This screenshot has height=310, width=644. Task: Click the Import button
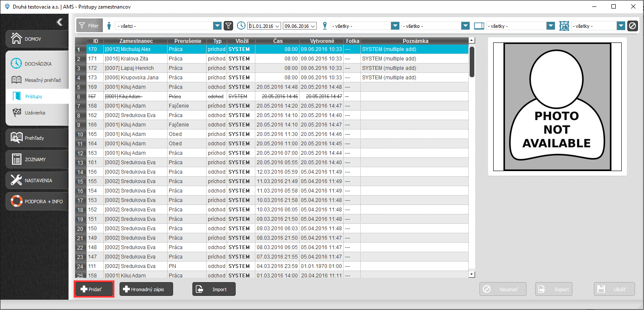[214, 289]
